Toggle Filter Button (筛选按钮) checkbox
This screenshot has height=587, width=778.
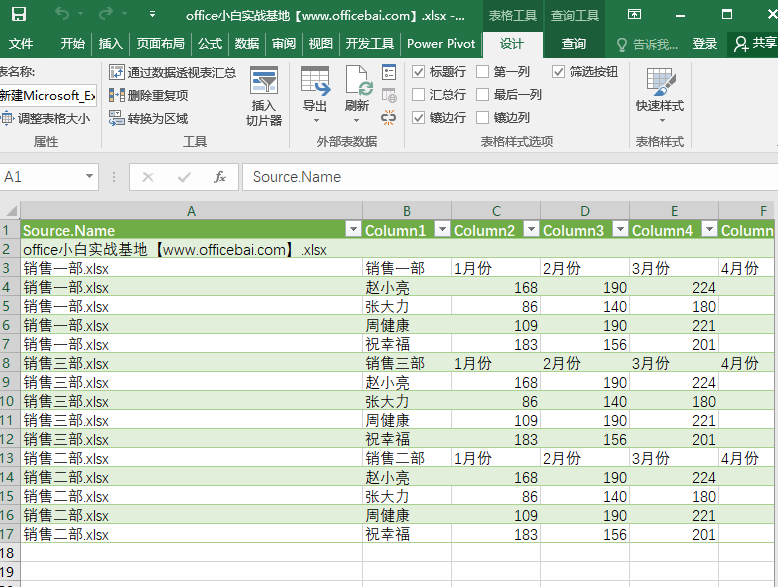click(x=558, y=72)
